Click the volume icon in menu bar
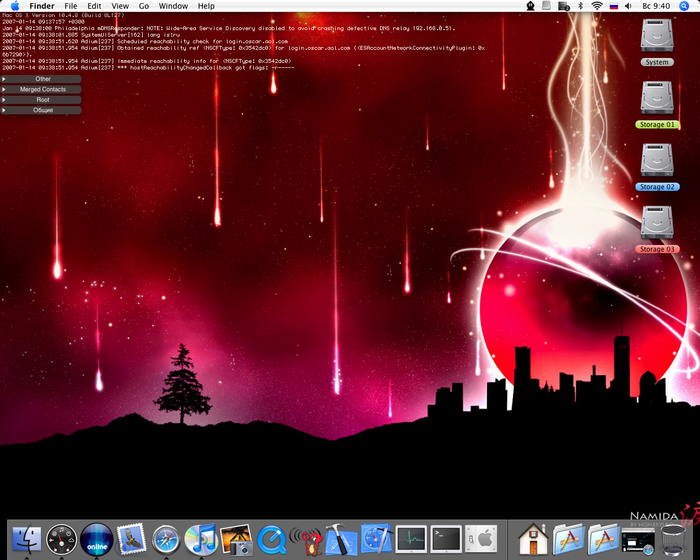Viewport: 700px width, 560px height. point(630,6)
